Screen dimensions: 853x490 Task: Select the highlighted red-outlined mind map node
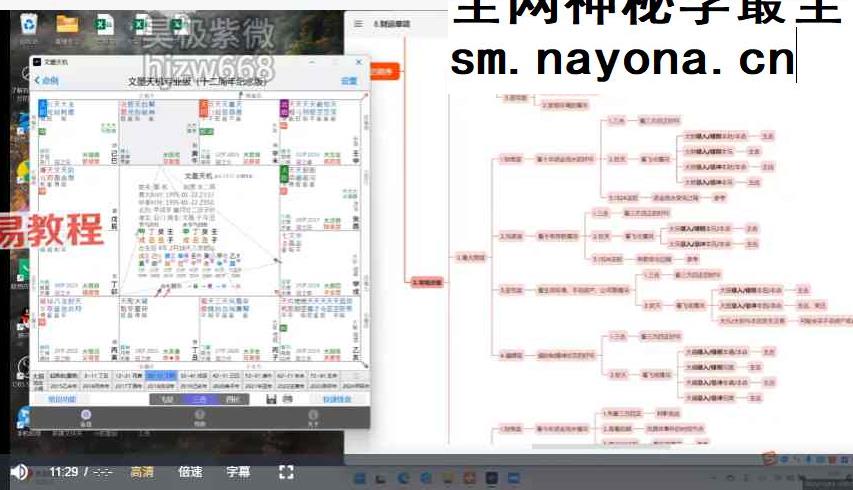coord(428,282)
